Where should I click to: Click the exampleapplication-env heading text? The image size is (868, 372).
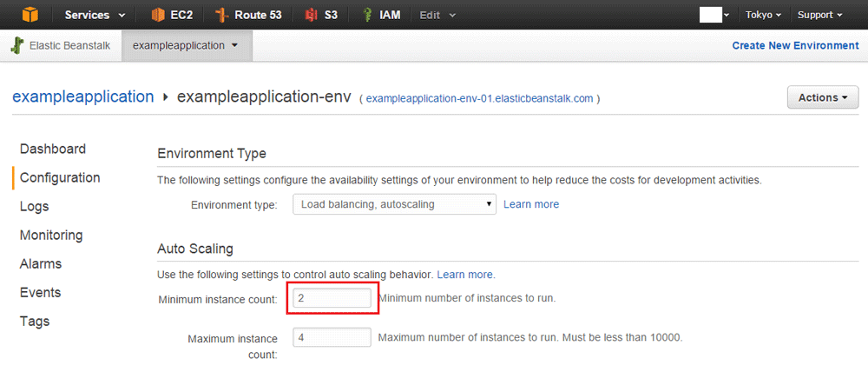point(264,97)
